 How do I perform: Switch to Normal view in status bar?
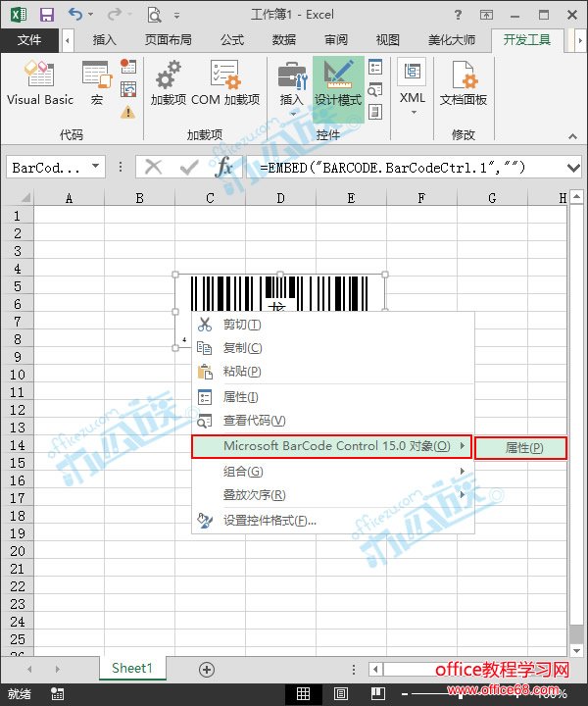(x=303, y=694)
